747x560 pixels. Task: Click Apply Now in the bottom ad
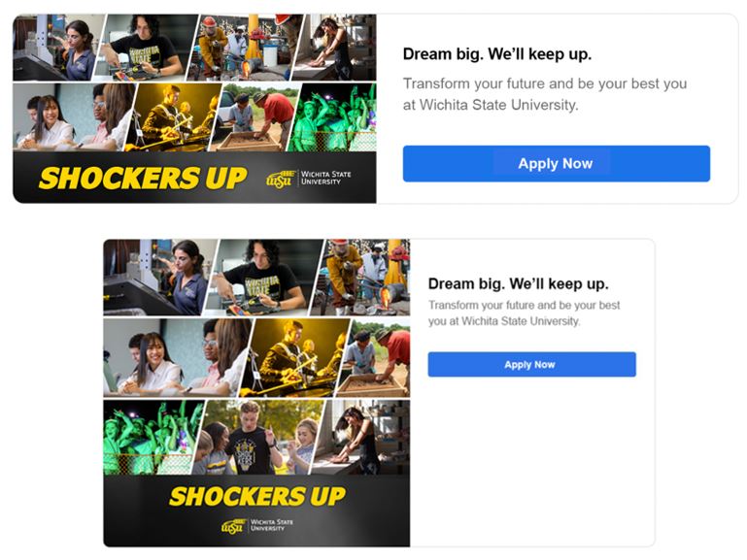[531, 365]
